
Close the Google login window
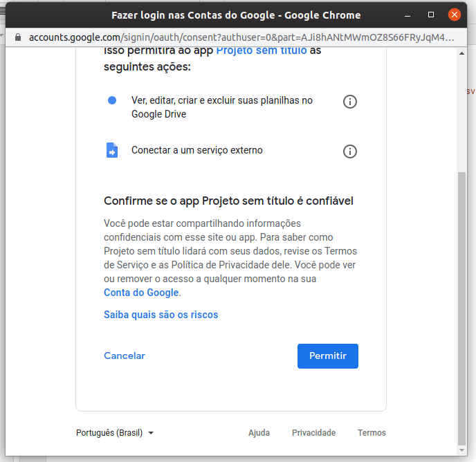pyautogui.click(x=454, y=15)
